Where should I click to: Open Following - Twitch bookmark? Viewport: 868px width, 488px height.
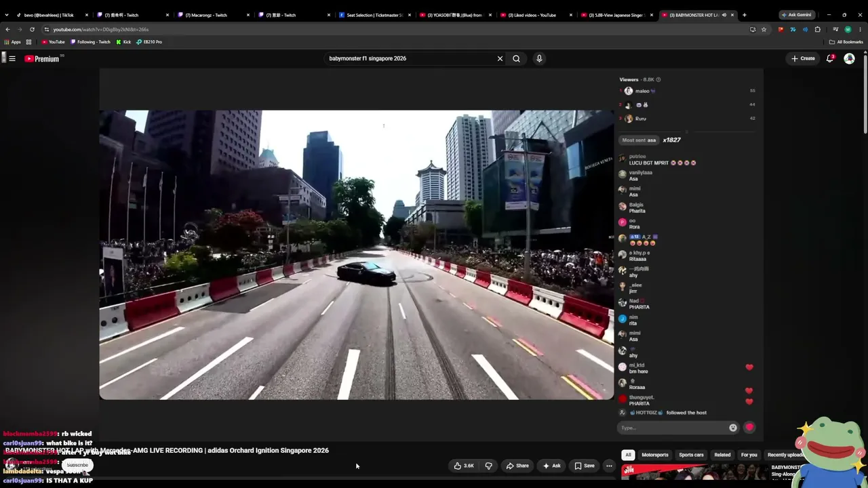90,42
